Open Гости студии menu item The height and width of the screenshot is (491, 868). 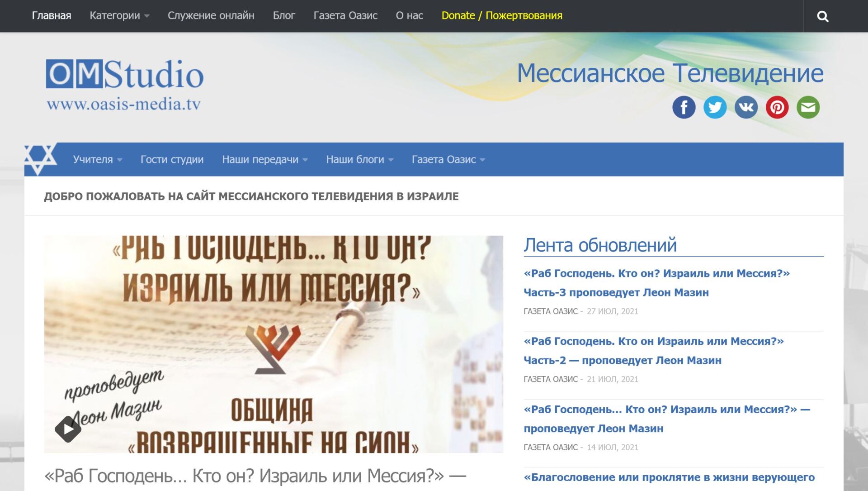(x=172, y=159)
